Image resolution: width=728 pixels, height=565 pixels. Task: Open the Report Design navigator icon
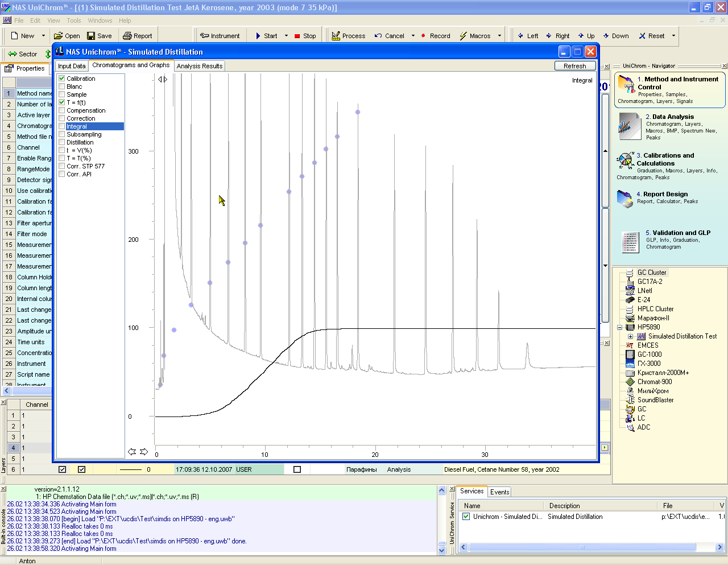pyautogui.click(x=625, y=199)
